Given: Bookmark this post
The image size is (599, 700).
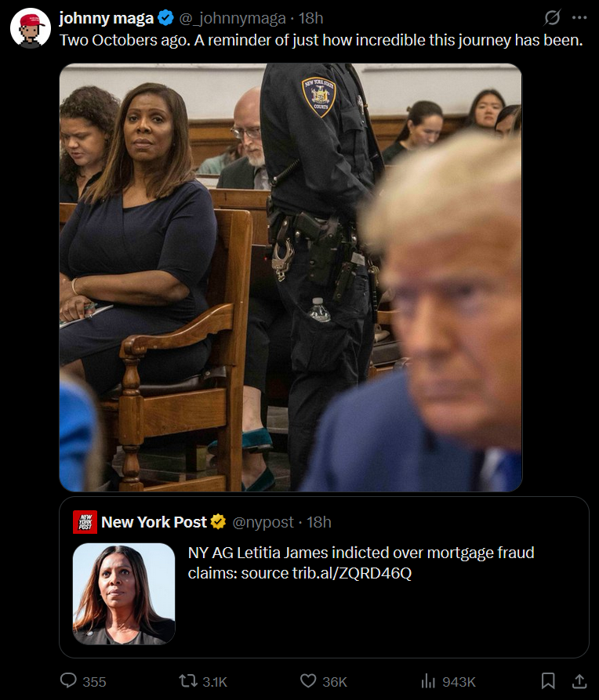Looking at the screenshot, I should pyautogui.click(x=548, y=681).
